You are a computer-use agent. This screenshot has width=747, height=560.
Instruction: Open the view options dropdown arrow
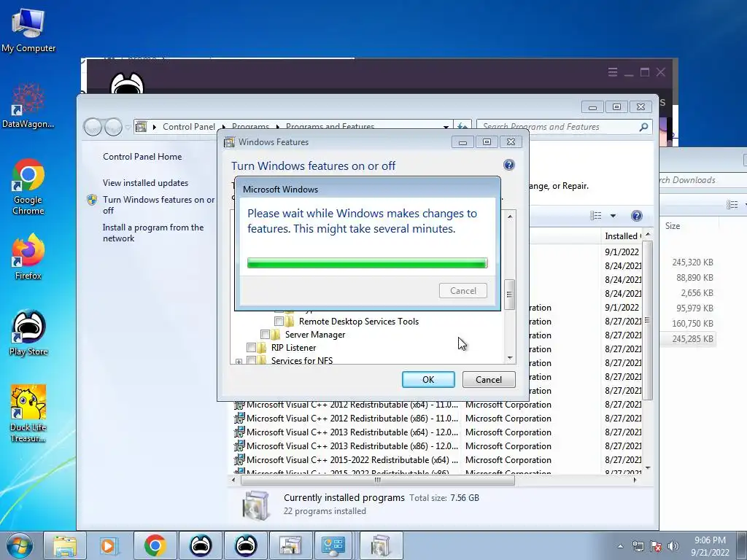click(x=613, y=216)
